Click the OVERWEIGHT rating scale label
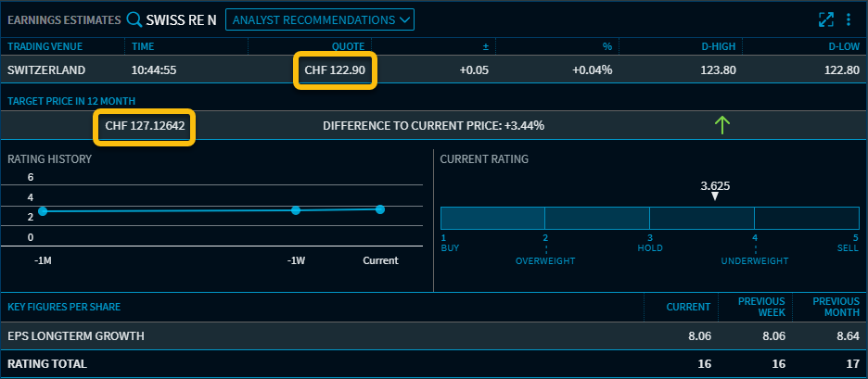868x379 pixels. 545,260
